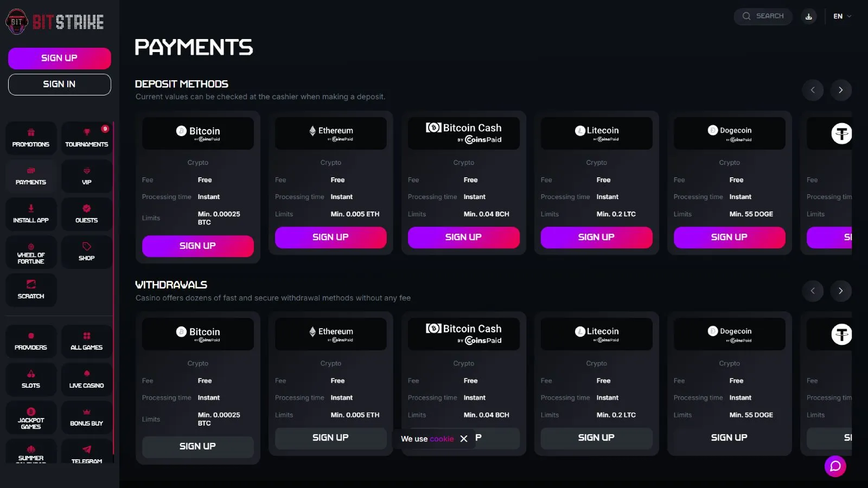The height and width of the screenshot is (488, 868).
Task: Click Sign Up under Ethereum deposit card
Action: [330, 237]
